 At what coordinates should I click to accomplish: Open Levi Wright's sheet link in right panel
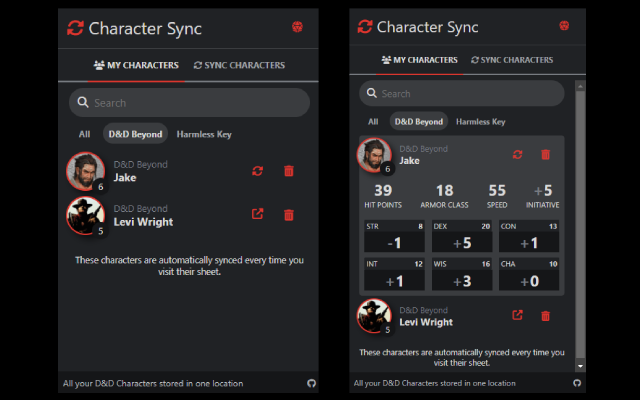pyautogui.click(x=518, y=315)
